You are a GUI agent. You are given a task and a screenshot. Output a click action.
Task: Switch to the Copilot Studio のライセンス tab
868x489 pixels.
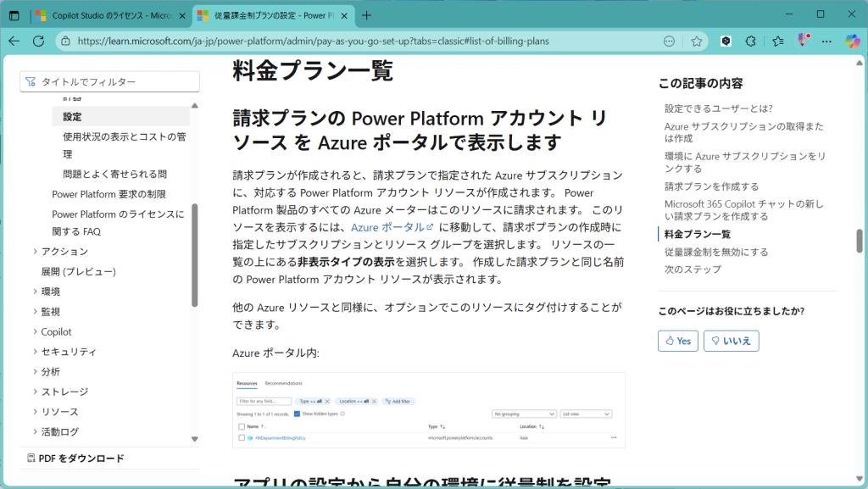(111, 15)
